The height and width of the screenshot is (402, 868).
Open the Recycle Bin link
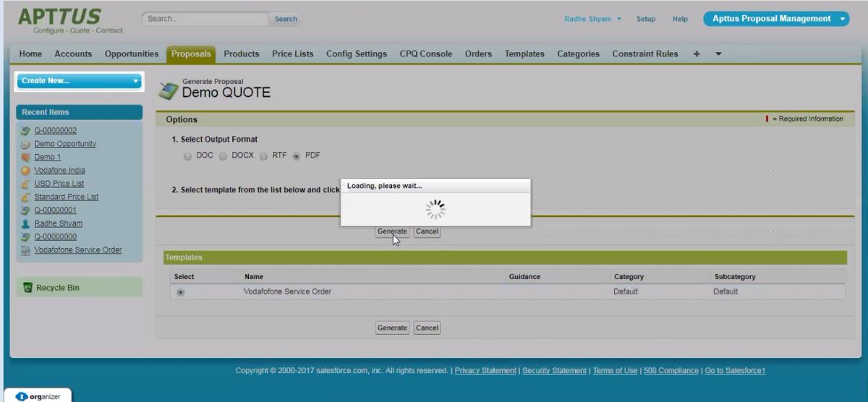pyautogui.click(x=58, y=288)
